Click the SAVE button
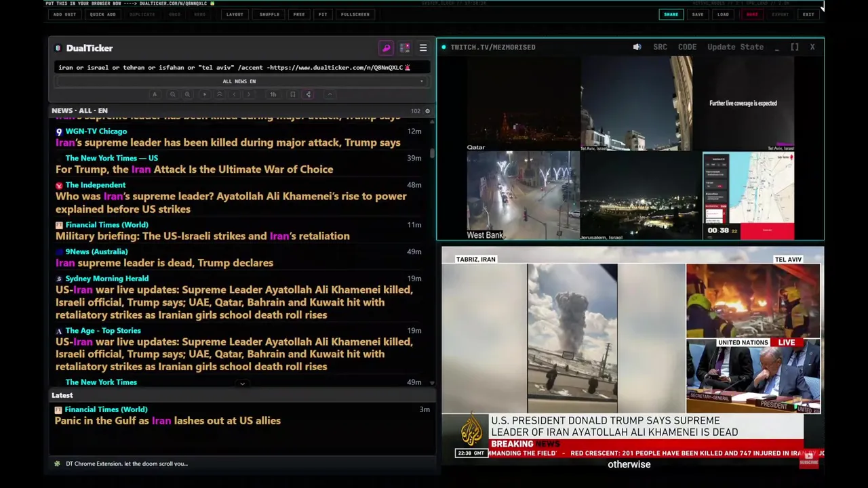Viewport: 868px width, 488px height. (698, 14)
